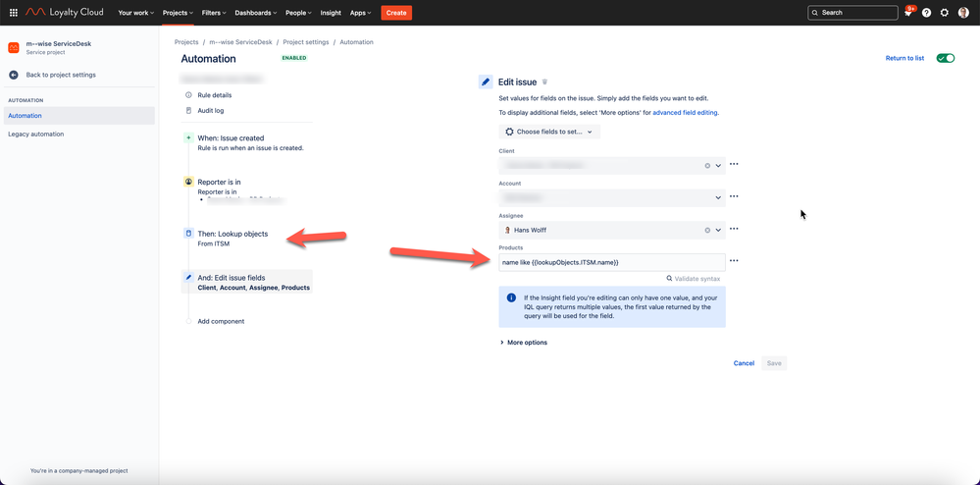Select Automation in the sidebar

79,116
